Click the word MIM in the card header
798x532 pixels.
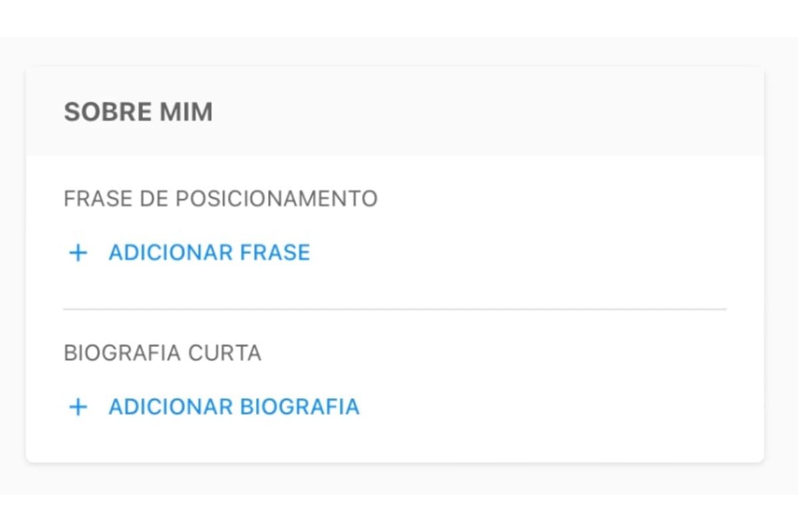pyautogui.click(x=186, y=112)
